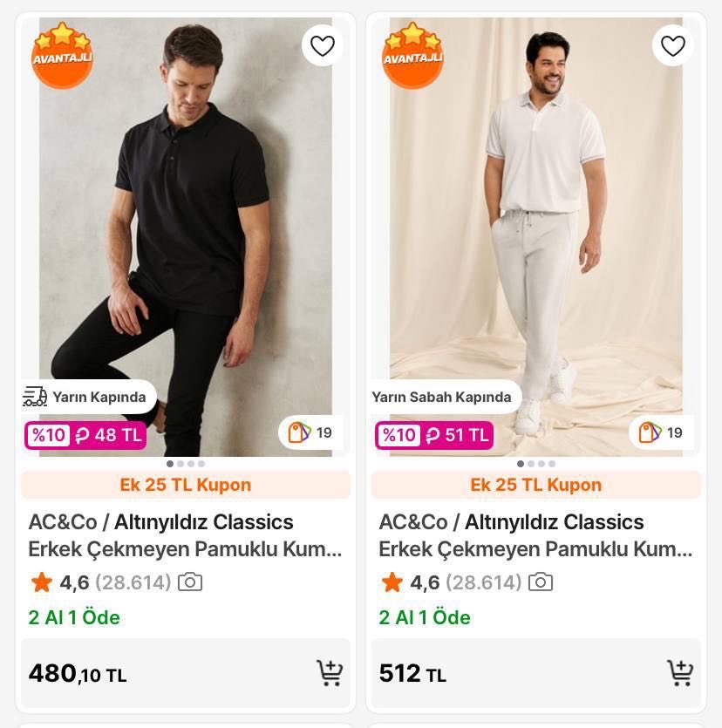Click the Yarın Kapında delivery truck badge
Screen dimensions: 722x728
point(85,397)
